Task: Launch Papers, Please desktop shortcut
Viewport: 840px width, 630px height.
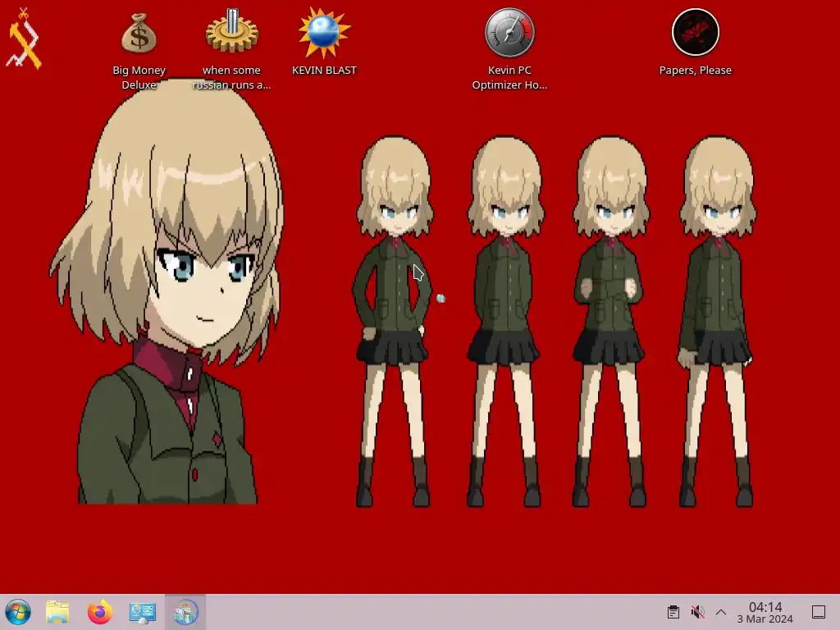Action: pos(696,32)
